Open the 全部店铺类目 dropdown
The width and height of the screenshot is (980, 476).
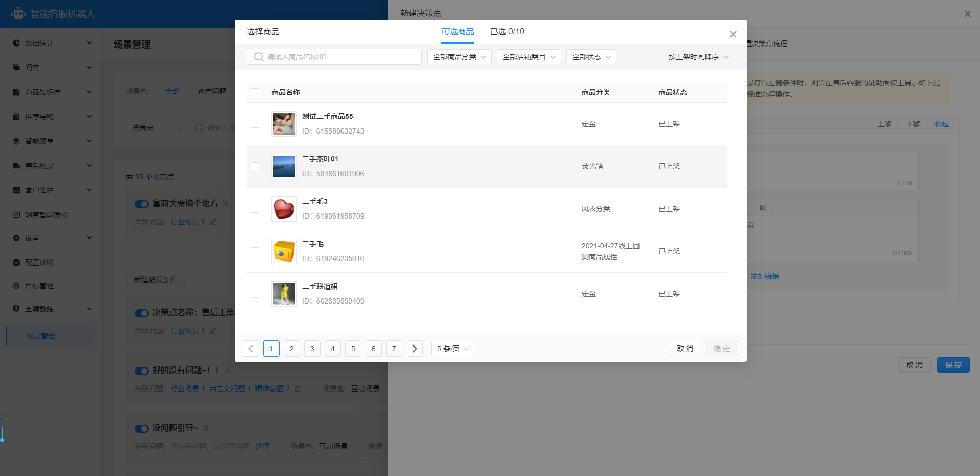point(529,57)
